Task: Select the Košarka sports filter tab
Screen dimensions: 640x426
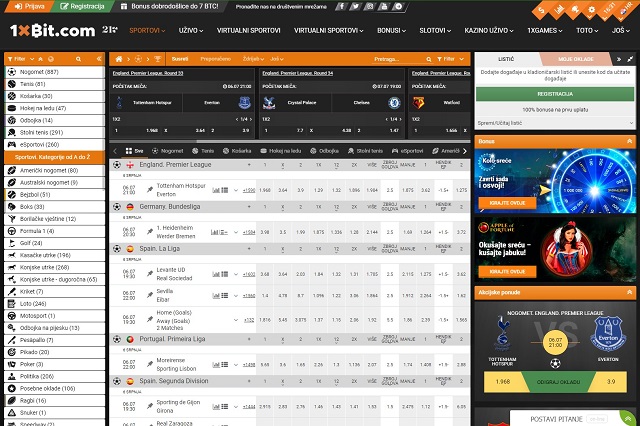Action: (237, 151)
